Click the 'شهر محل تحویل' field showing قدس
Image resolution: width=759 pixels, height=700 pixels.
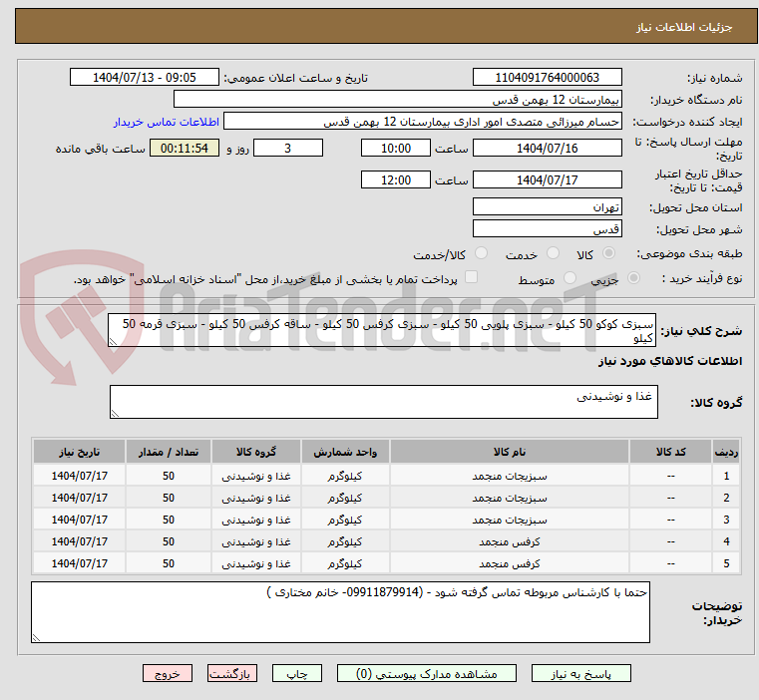pyautogui.click(x=547, y=229)
